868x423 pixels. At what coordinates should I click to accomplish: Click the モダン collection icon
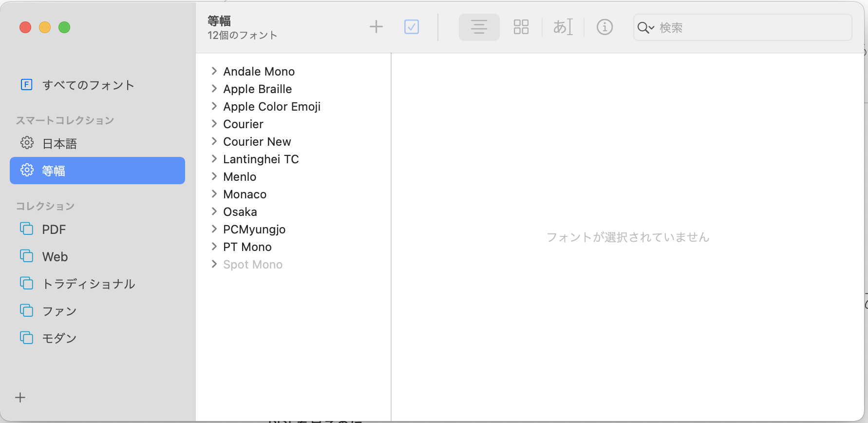[27, 338]
